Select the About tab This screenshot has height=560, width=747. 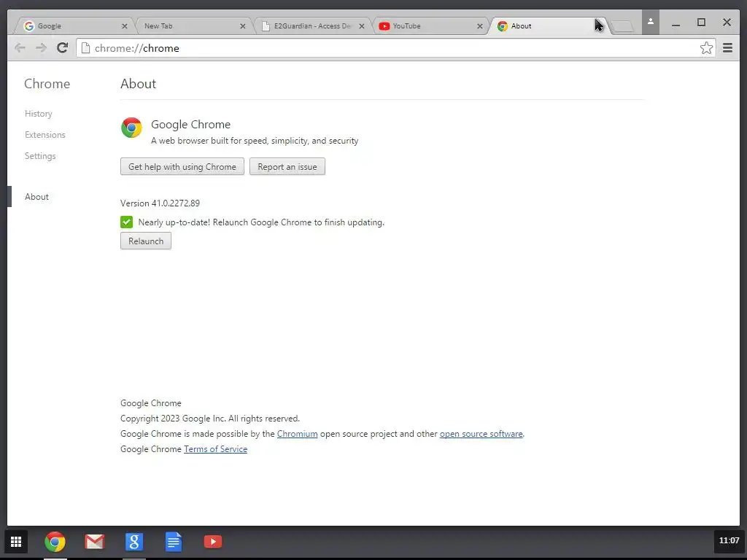click(548, 26)
